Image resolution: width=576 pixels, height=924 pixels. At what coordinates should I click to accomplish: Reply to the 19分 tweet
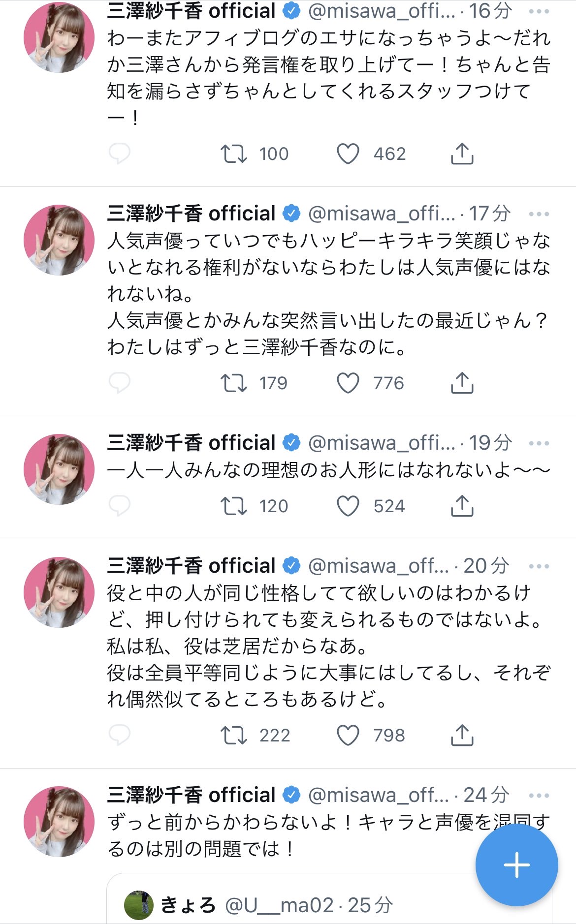pyautogui.click(x=119, y=506)
